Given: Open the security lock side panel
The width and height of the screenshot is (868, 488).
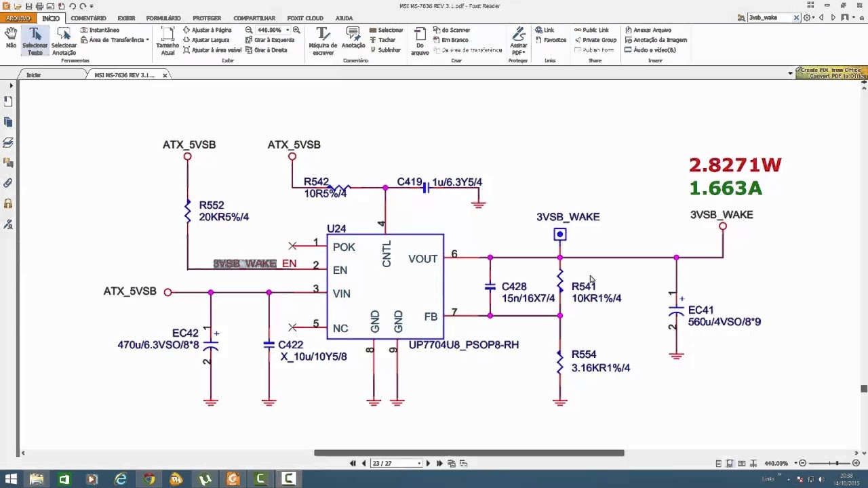Looking at the screenshot, I should tap(8, 203).
